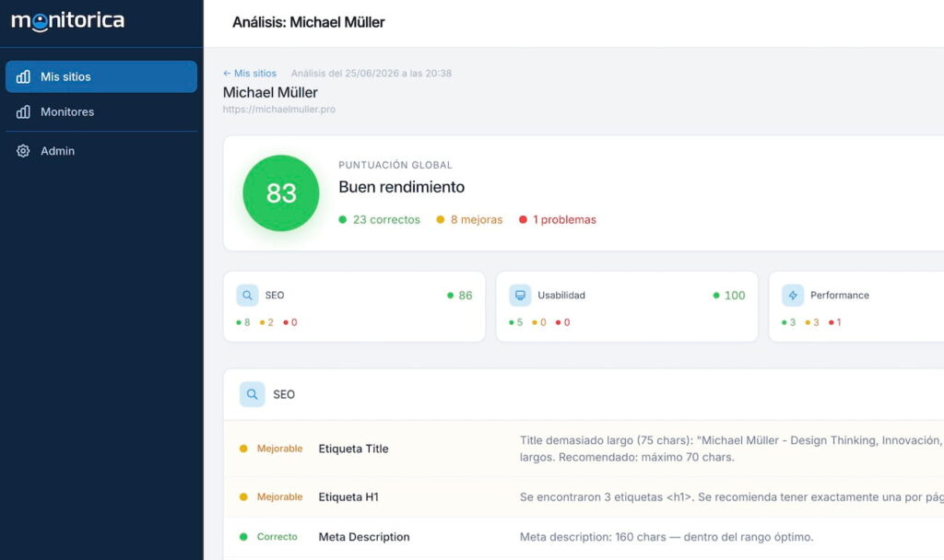Viewport: 944px width, 560px height.
Task: Click the Monitores bar chart icon
Action: click(x=23, y=111)
